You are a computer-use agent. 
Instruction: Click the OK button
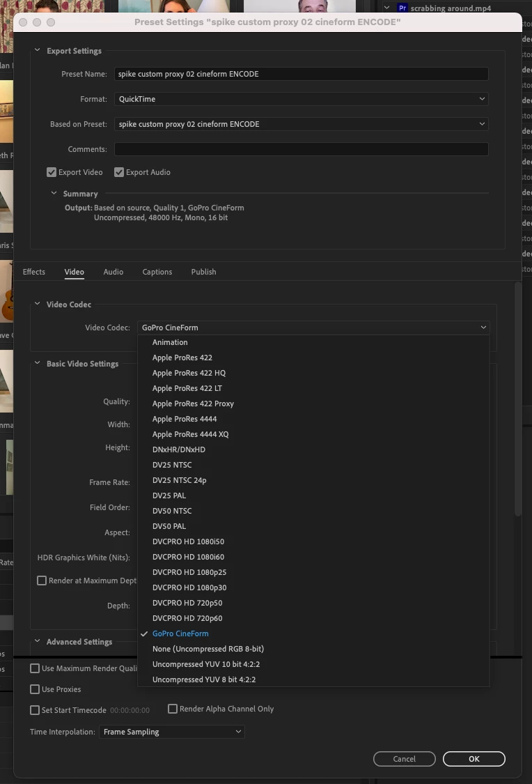[474, 759]
